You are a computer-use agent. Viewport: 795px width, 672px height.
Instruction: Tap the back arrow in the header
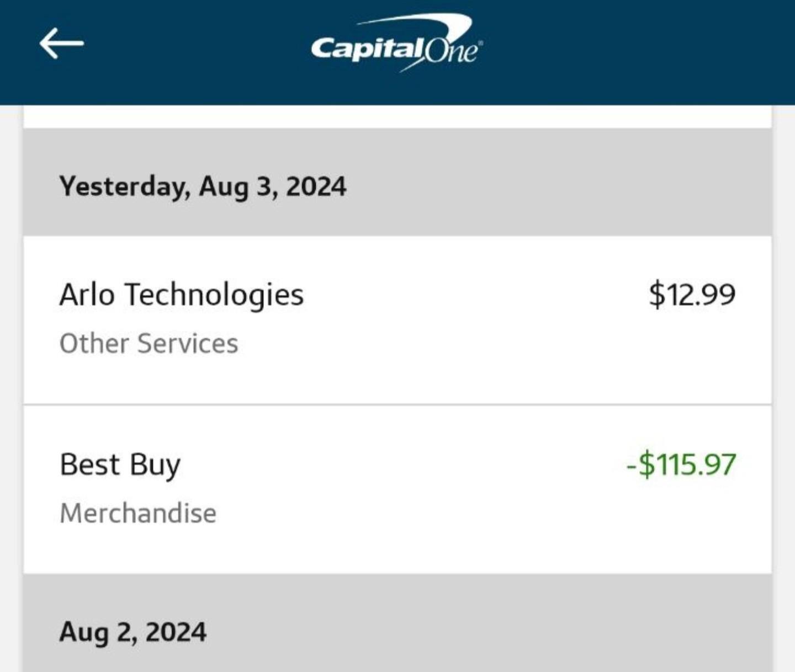point(61,44)
